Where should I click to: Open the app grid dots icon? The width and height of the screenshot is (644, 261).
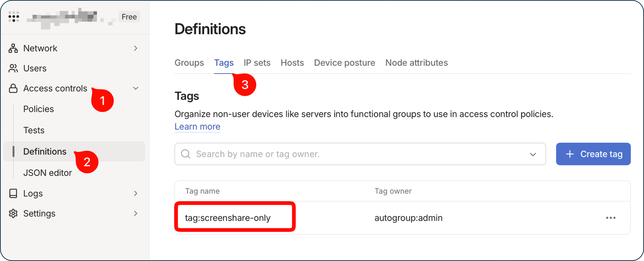pyautogui.click(x=14, y=17)
